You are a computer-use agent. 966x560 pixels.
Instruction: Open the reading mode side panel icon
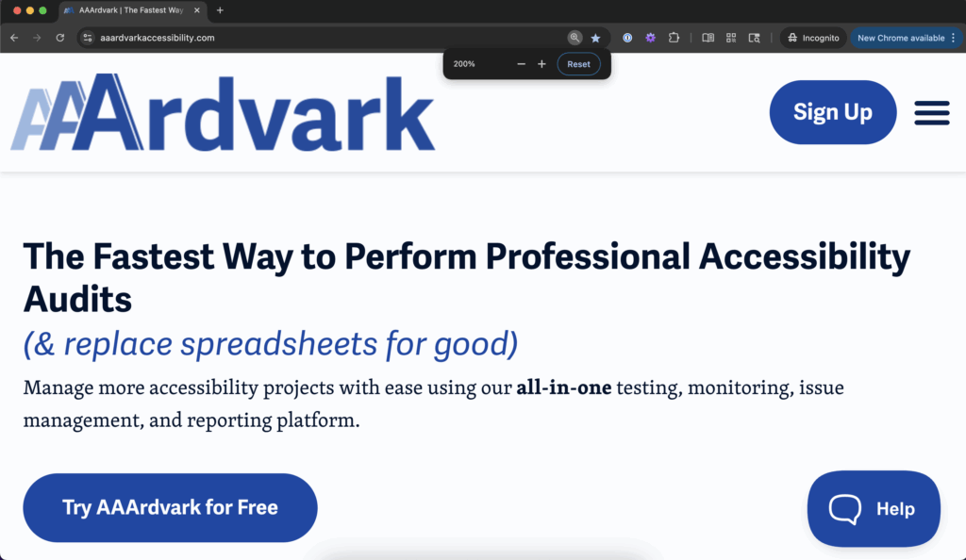(x=708, y=38)
